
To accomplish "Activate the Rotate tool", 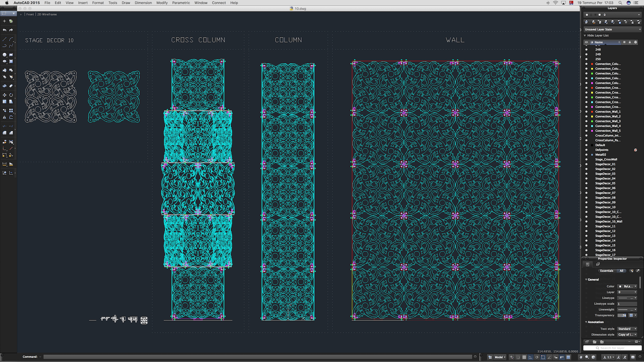I will pos(11,95).
